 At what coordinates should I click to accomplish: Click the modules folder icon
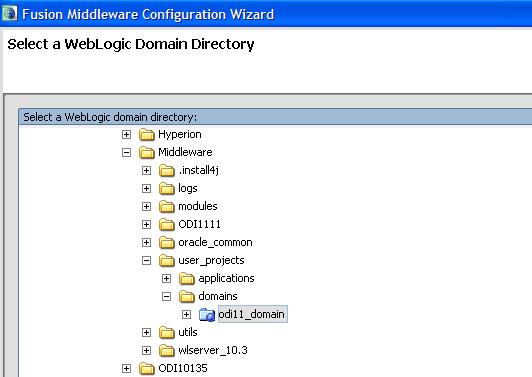[x=167, y=207]
